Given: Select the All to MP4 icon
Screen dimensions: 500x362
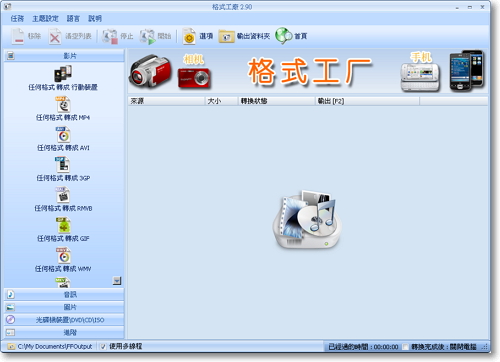Looking at the screenshot, I should [x=63, y=104].
